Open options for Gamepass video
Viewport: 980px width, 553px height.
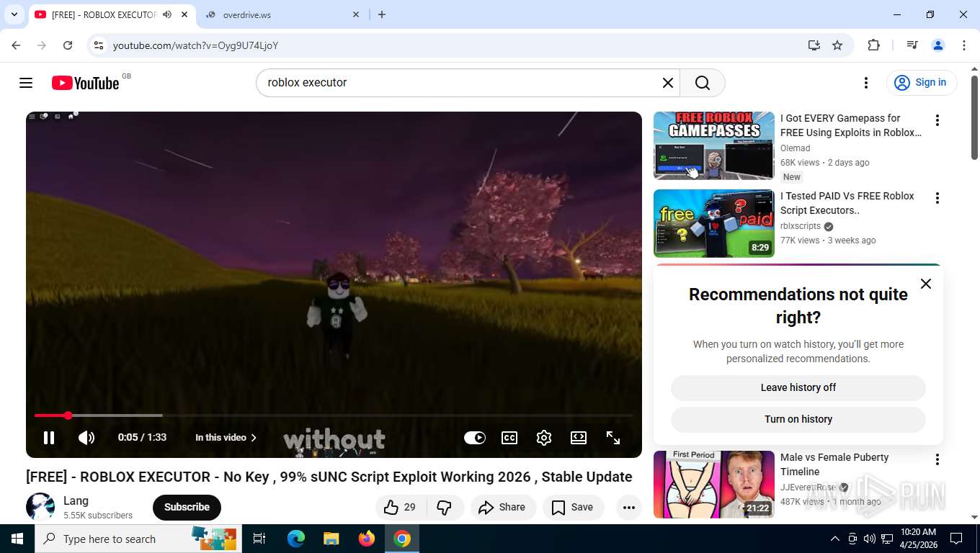tap(937, 120)
